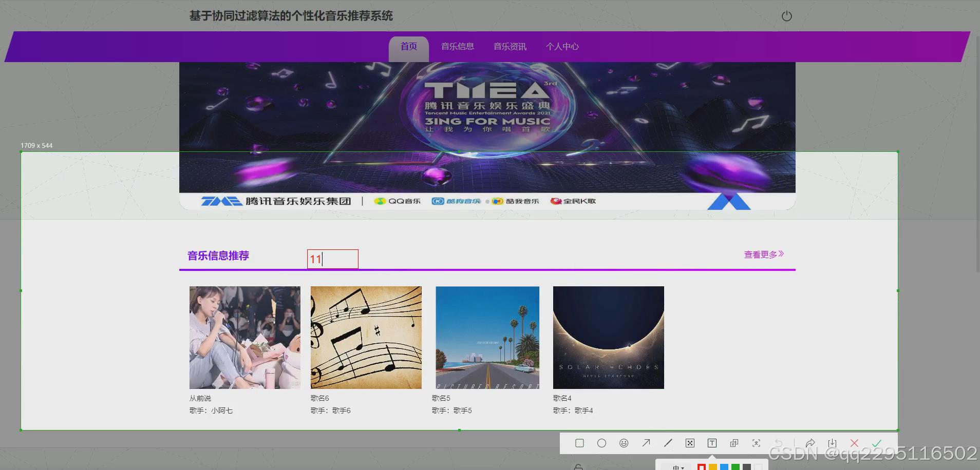Click the singer label 歌手：歌手5
980x470 pixels.
[x=452, y=410]
